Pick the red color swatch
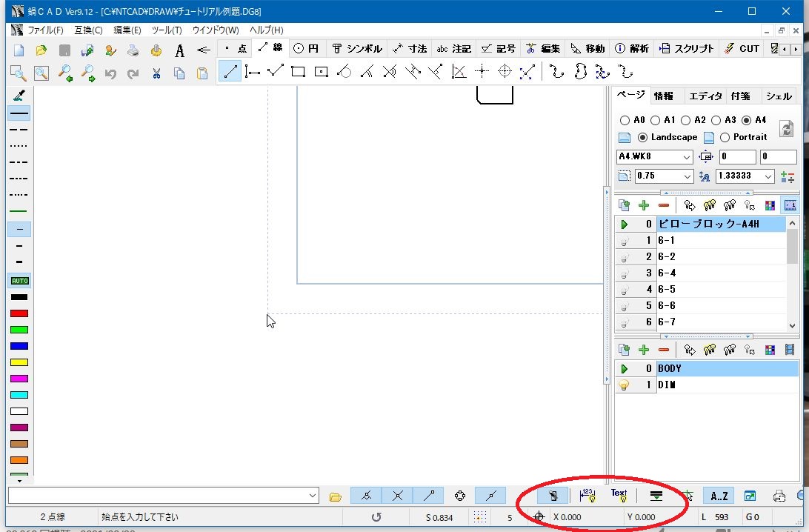The image size is (809, 532). [x=19, y=313]
